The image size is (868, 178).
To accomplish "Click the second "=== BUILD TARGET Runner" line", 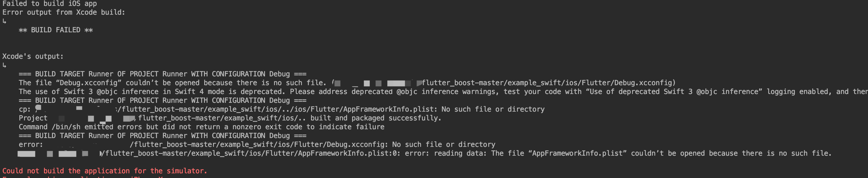I will pyautogui.click(x=162, y=100).
